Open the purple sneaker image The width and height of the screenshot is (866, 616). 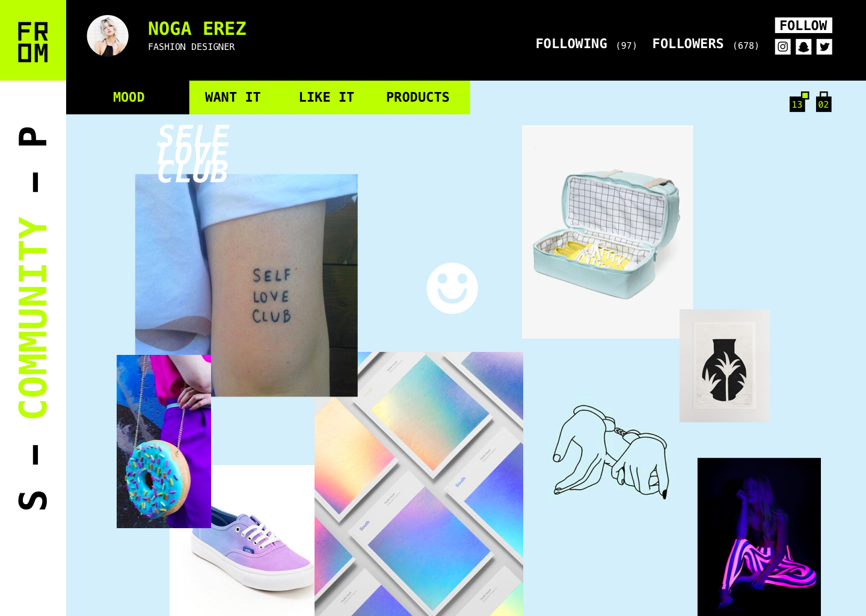[242, 540]
